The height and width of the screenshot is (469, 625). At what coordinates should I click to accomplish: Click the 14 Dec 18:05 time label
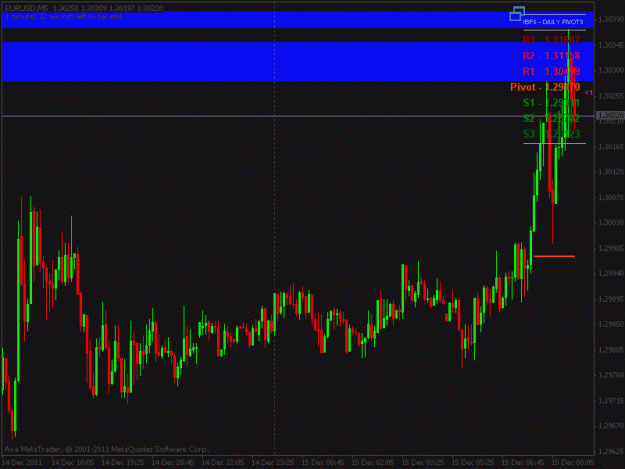73,463
